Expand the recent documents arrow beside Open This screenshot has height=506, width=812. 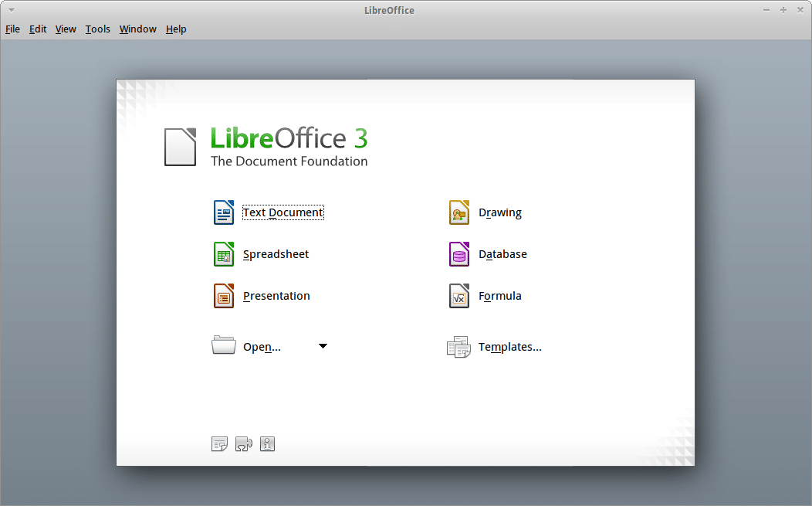323,346
